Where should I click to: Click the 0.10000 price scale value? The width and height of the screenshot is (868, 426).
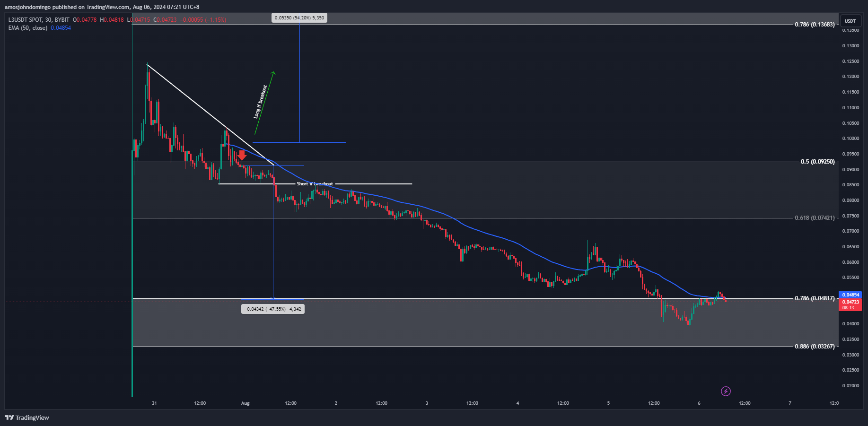point(850,139)
